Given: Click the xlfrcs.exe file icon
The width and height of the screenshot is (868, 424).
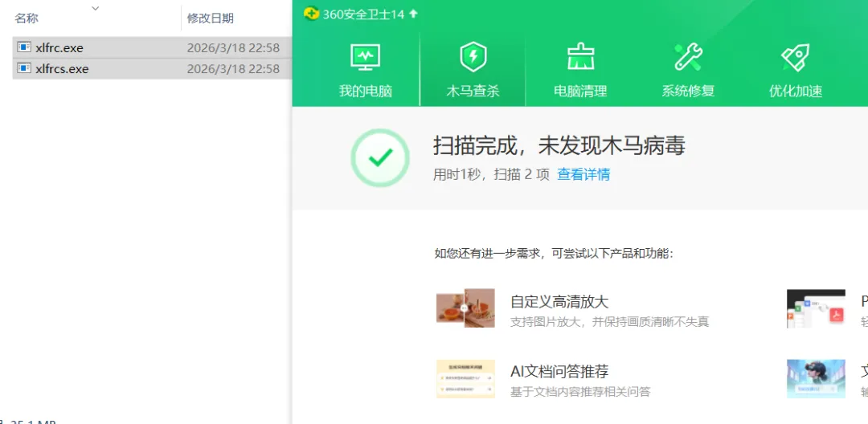Looking at the screenshot, I should tap(24, 68).
